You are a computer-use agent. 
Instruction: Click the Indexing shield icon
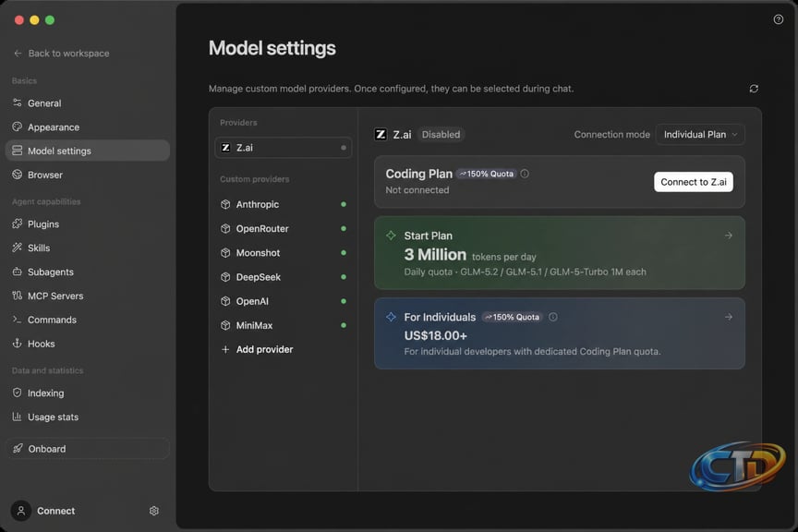[18, 393]
